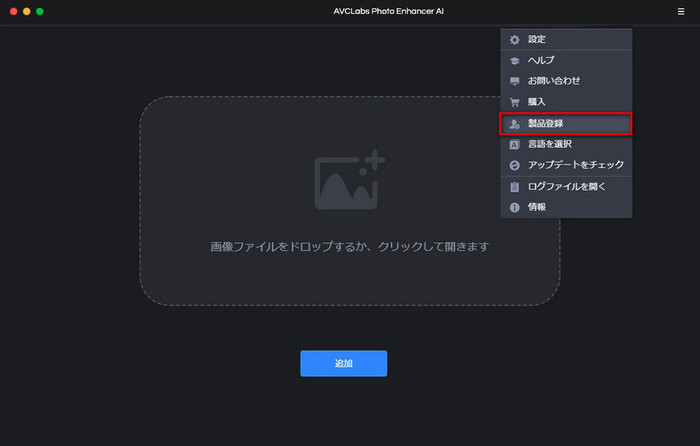Image resolution: width=700 pixels, height=446 pixels.
Task: Open 言語を選択 menu entry
Action: point(566,144)
